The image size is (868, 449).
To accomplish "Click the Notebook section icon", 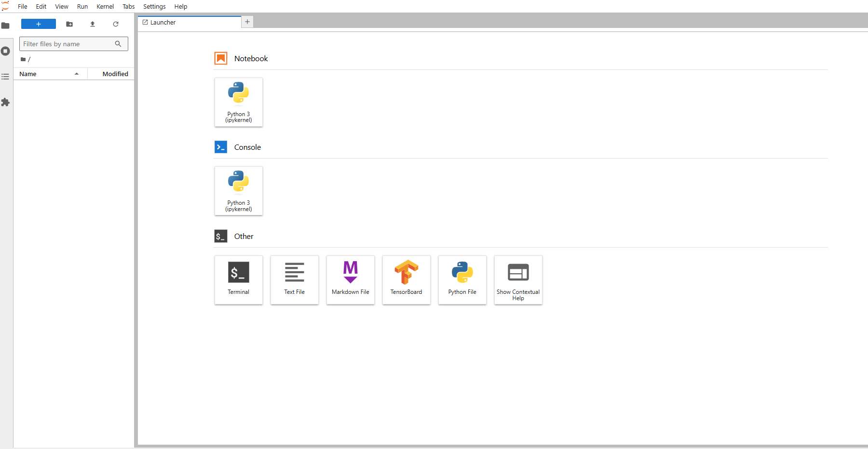I will (221, 58).
